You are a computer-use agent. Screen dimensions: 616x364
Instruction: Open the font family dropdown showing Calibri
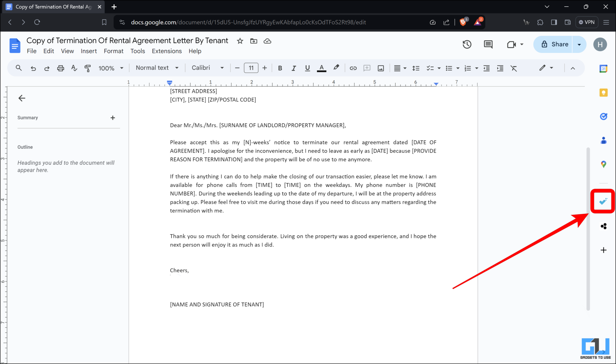point(207,68)
